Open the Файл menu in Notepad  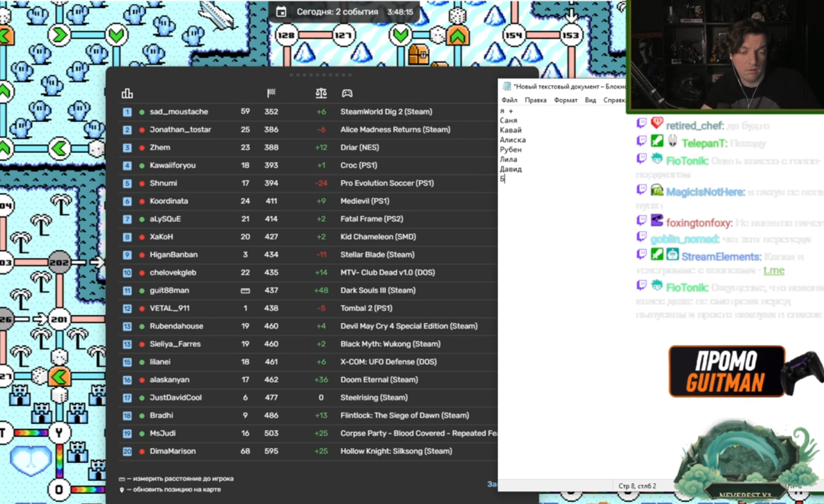509,100
